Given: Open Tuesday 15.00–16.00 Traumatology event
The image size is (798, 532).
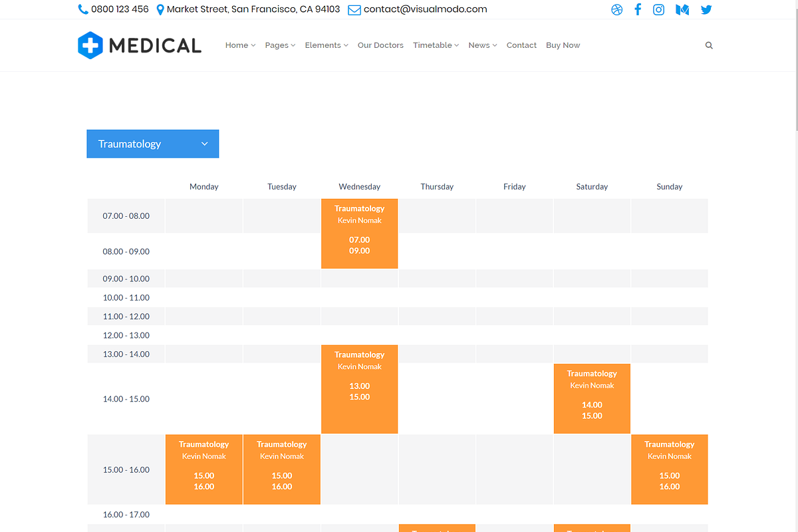Looking at the screenshot, I should click(282, 469).
